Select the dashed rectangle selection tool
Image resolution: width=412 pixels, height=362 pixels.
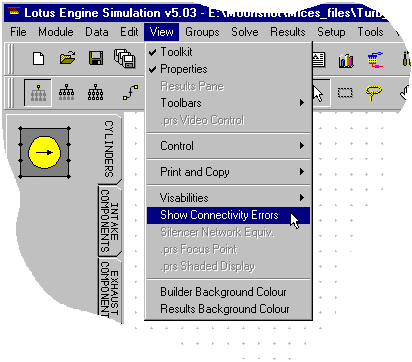point(345,92)
